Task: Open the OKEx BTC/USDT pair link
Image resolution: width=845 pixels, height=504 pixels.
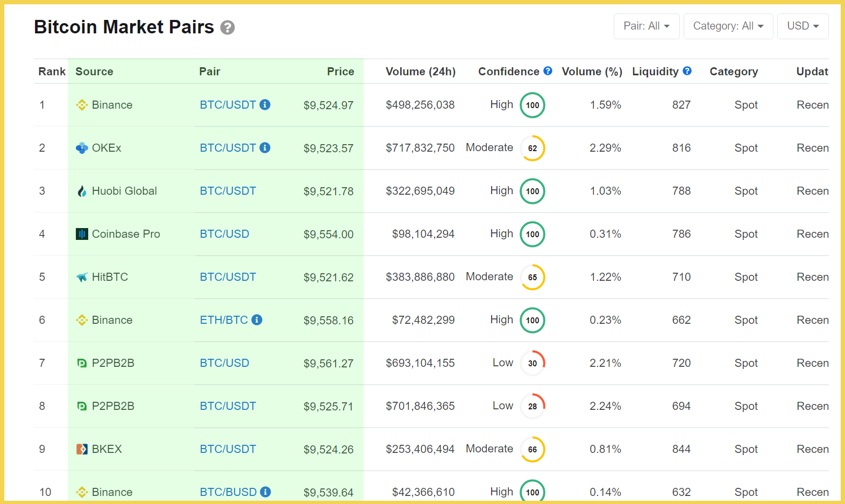Action: coord(228,148)
